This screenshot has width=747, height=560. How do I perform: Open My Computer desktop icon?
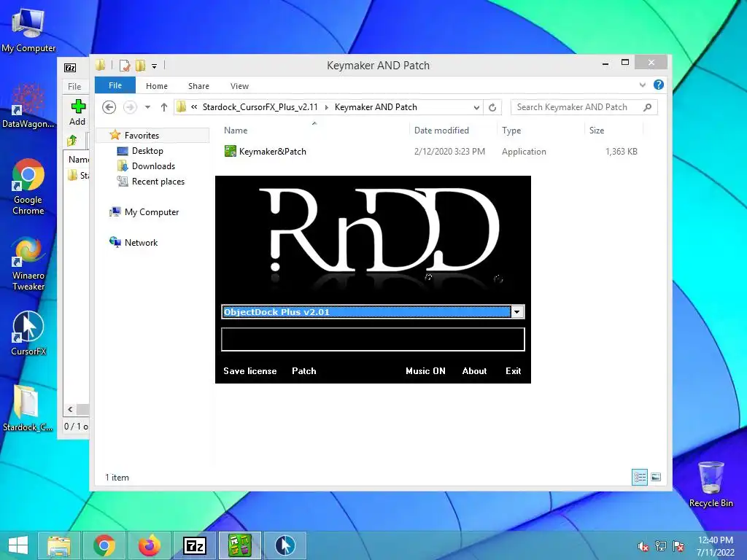pyautogui.click(x=28, y=29)
